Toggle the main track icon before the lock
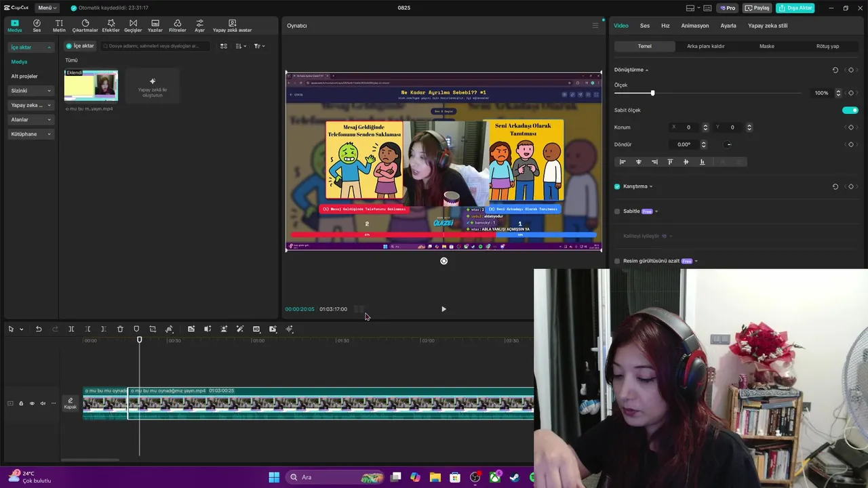Image resolution: width=868 pixels, height=488 pixels. tap(10, 403)
